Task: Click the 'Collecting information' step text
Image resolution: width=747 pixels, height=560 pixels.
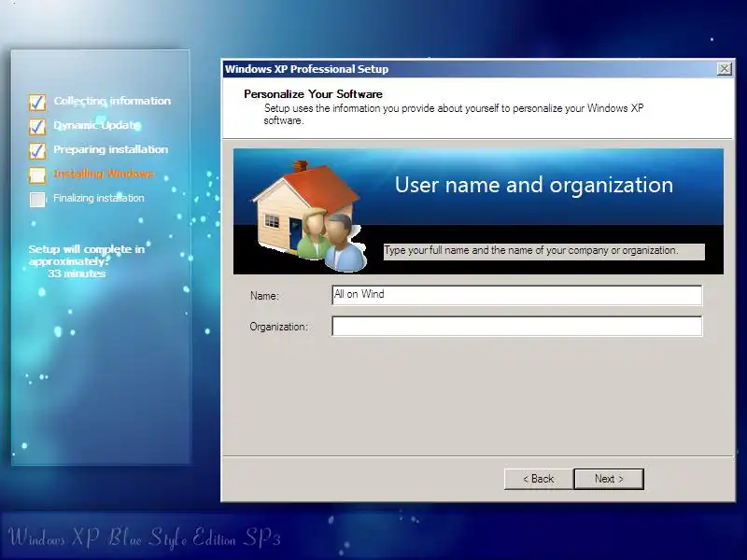Action: point(112,101)
